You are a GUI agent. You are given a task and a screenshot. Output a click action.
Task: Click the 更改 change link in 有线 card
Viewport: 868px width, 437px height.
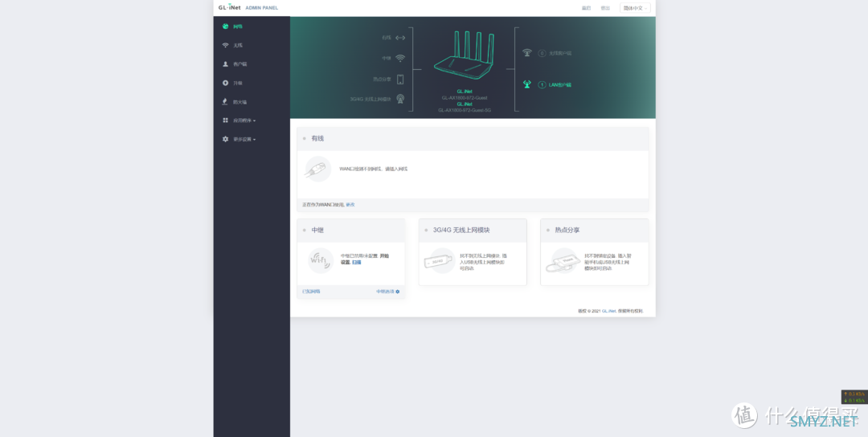350,205
